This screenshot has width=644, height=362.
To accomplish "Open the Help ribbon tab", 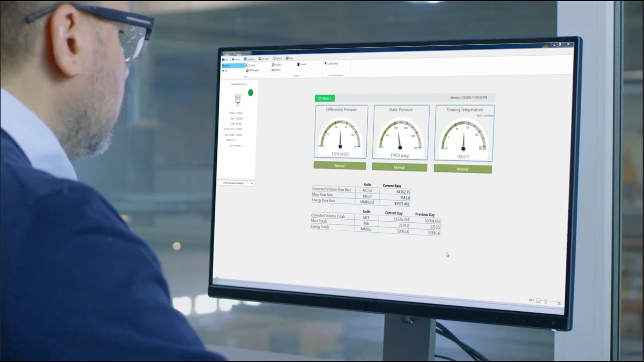I will pos(289,58).
